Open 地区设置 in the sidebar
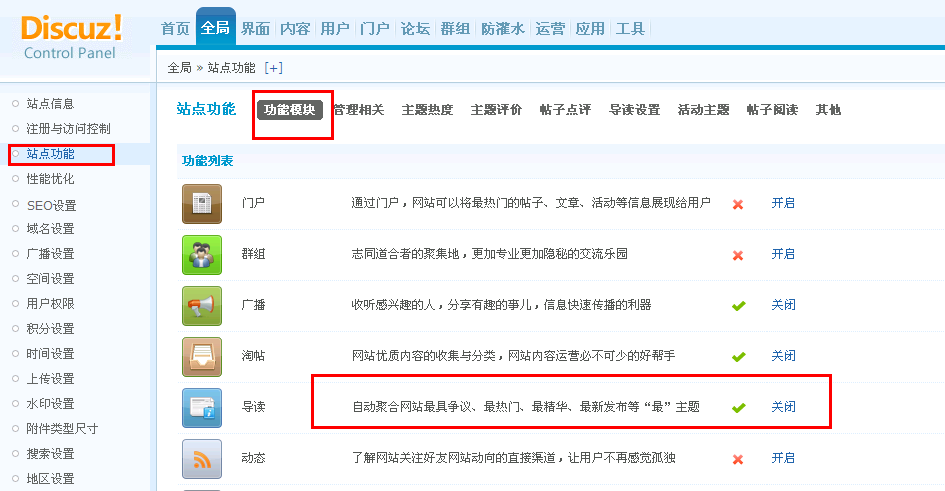Image resolution: width=945 pixels, height=491 pixels. (x=50, y=479)
